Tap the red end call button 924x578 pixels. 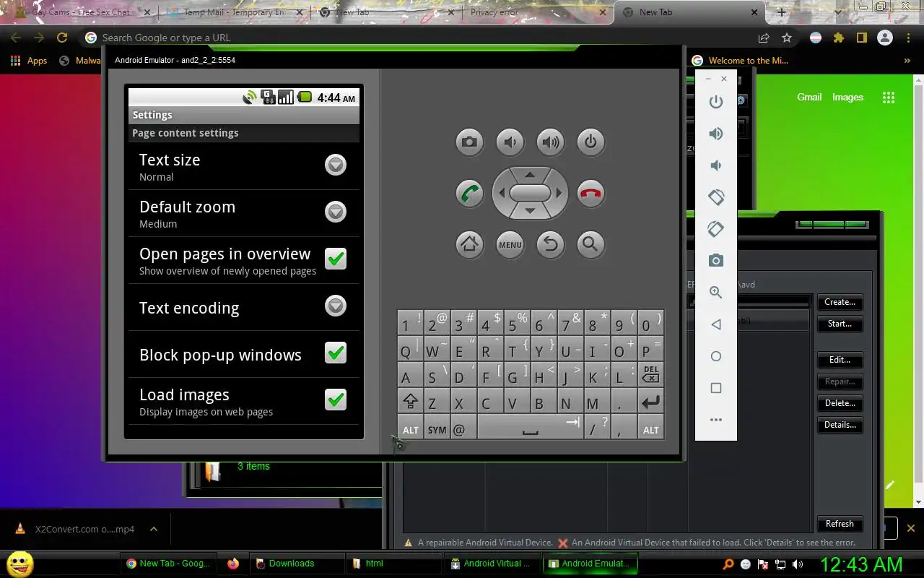[x=590, y=193]
